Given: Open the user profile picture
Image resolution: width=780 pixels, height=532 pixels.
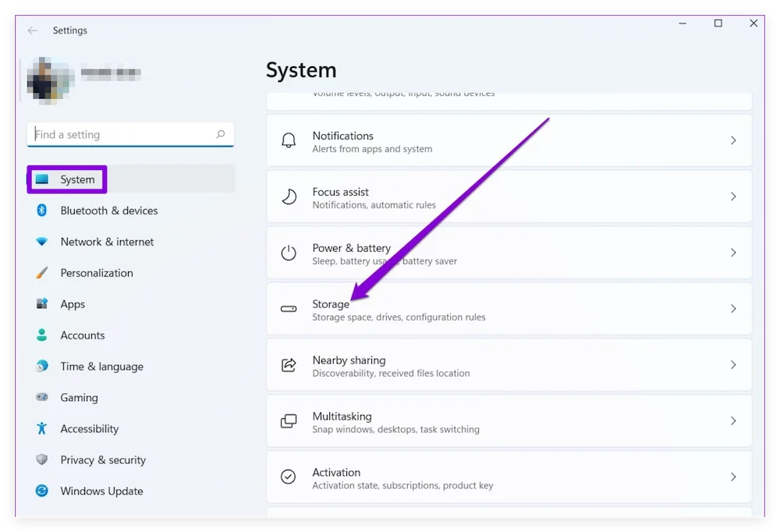Looking at the screenshot, I should click(x=50, y=80).
